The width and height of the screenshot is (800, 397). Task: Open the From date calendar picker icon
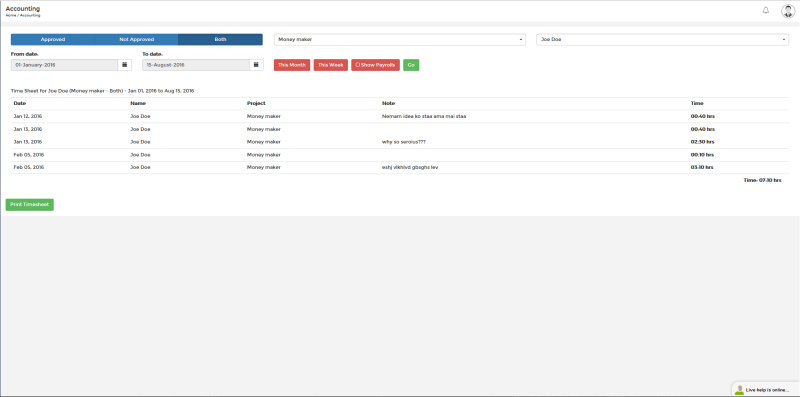coord(124,65)
